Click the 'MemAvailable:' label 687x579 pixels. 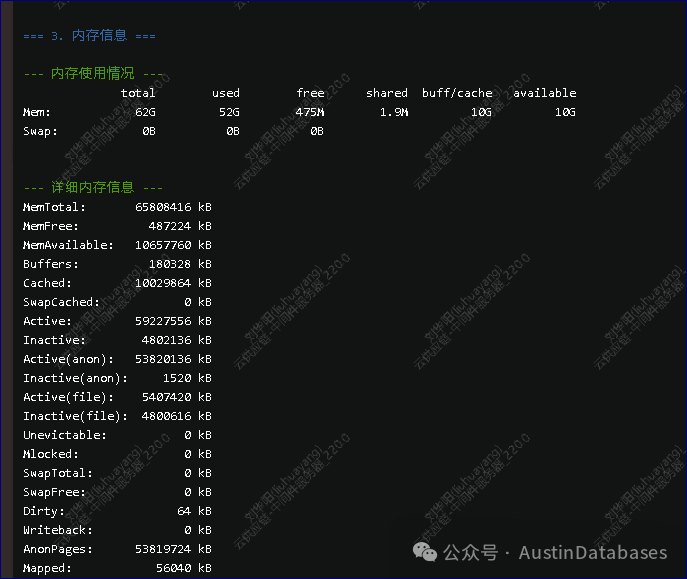pyautogui.click(x=68, y=245)
